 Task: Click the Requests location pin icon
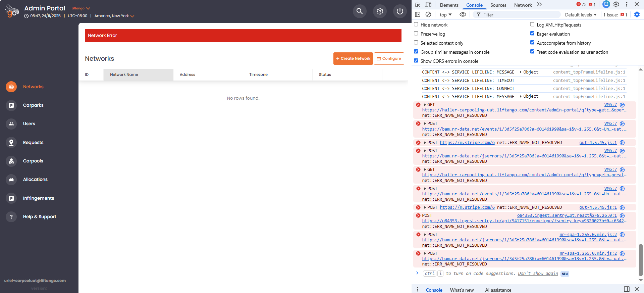[11, 142]
